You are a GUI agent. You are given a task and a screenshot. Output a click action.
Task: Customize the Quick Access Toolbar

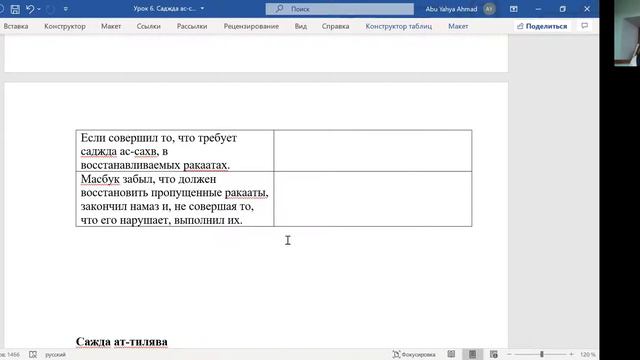coord(66,9)
